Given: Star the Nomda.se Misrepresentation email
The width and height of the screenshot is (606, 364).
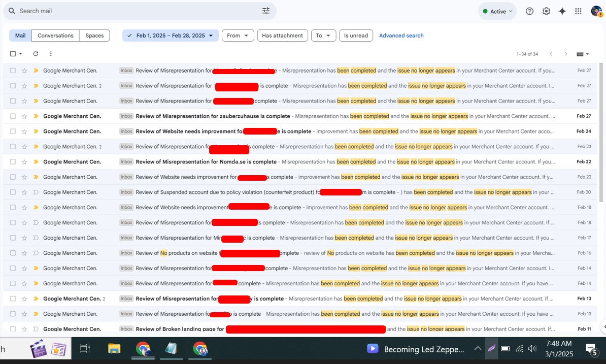Looking at the screenshot, I should 24,162.
